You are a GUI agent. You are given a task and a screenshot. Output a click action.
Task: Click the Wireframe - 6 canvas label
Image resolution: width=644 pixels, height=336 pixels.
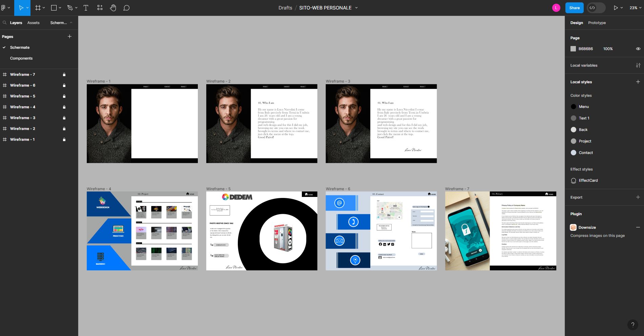tap(338, 189)
